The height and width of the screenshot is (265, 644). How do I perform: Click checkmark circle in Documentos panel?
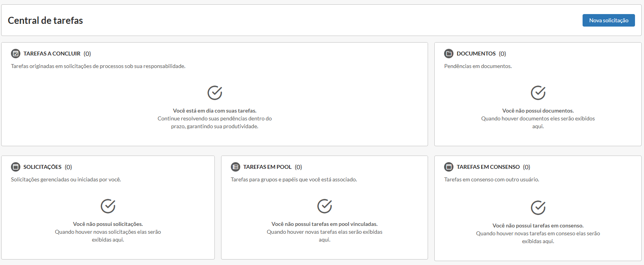tap(538, 93)
